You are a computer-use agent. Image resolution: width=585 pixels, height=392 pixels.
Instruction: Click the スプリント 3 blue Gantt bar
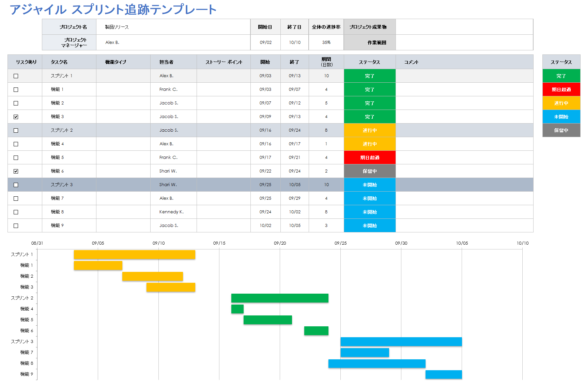[x=401, y=342]
